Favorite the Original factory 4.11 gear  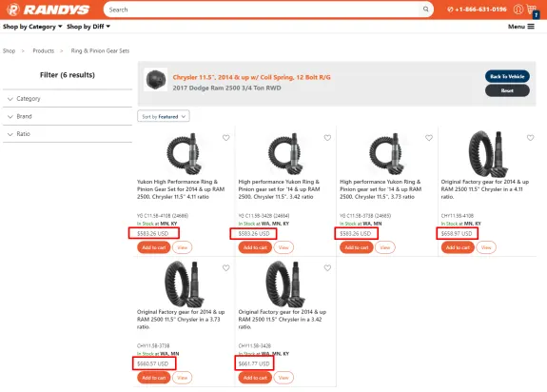coord(530,138)
